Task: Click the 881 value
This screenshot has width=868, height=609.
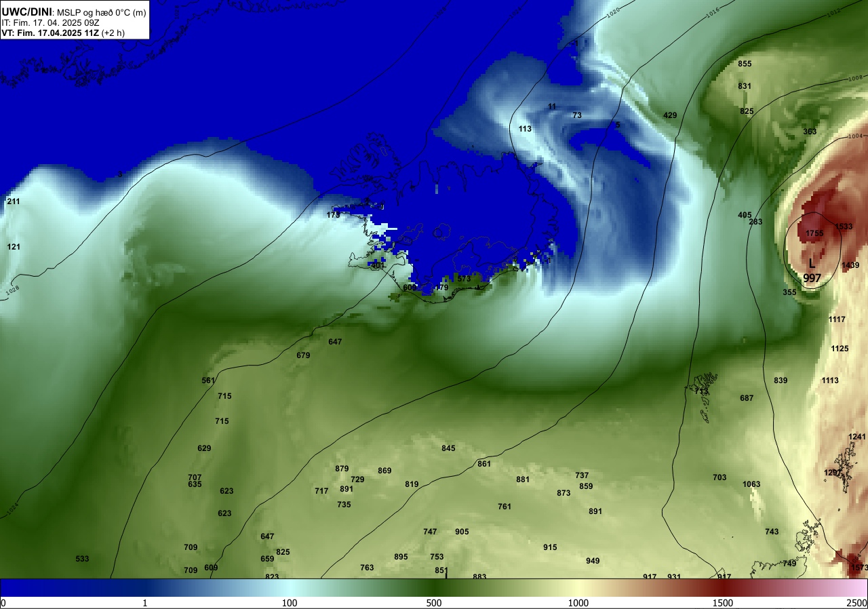Action: pos(523,479)
